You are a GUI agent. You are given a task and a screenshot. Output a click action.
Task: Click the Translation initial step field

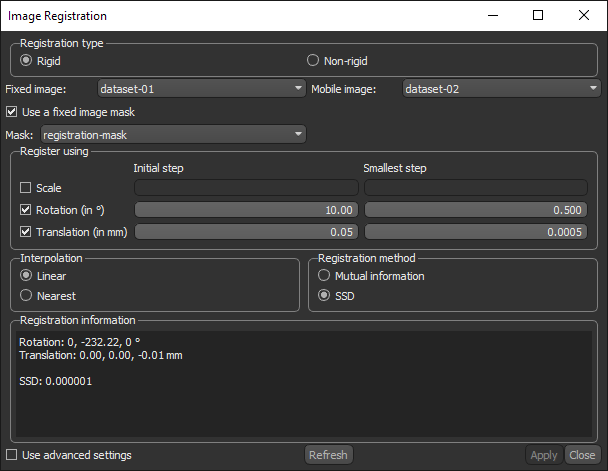[246, 232]
